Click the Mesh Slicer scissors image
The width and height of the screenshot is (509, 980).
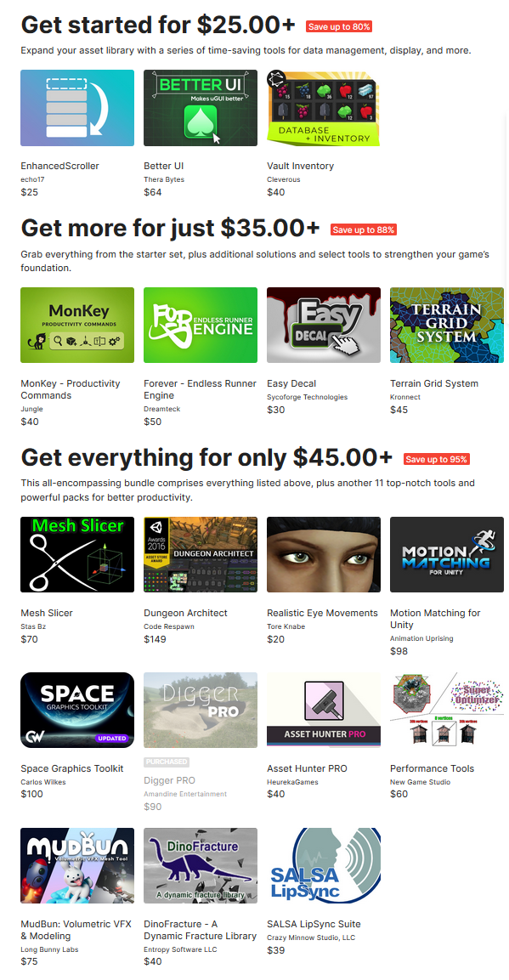[77, 554]
